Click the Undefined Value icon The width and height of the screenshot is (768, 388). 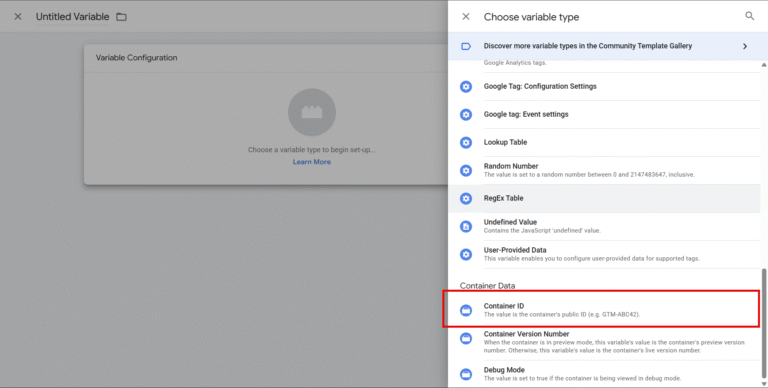coord(466,226)
